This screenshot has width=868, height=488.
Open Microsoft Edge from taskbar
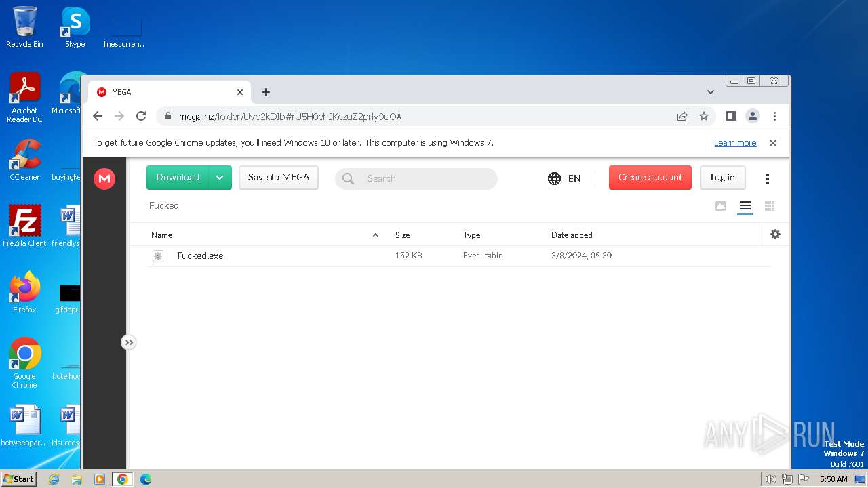click(146, 479)
